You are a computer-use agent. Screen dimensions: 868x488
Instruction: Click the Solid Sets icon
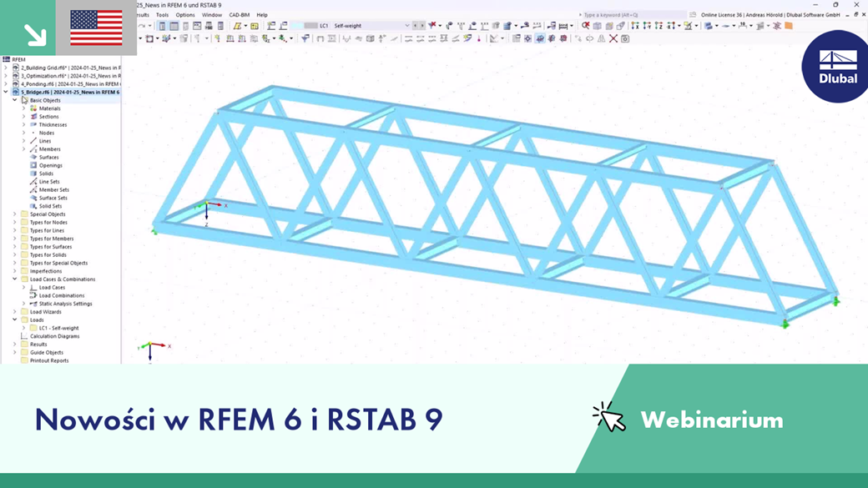point(33,206)
